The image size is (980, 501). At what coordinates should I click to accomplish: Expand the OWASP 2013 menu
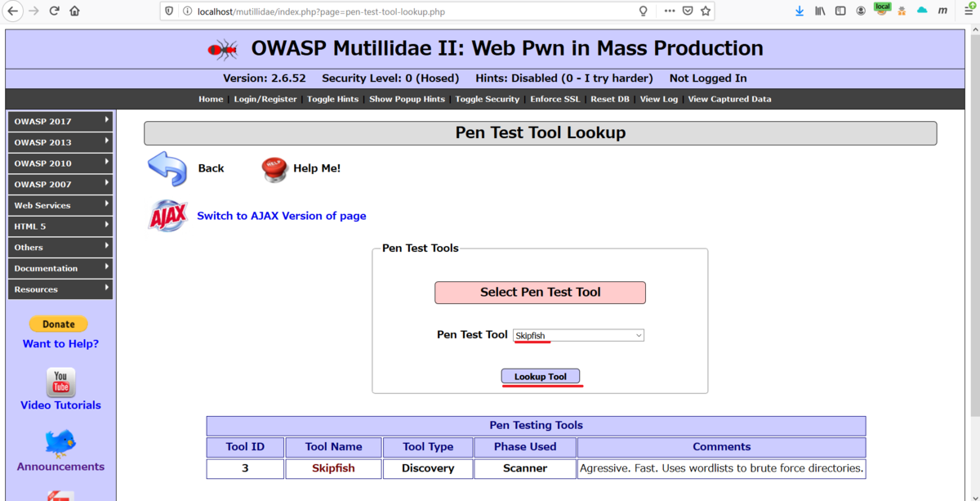point(60,142)
